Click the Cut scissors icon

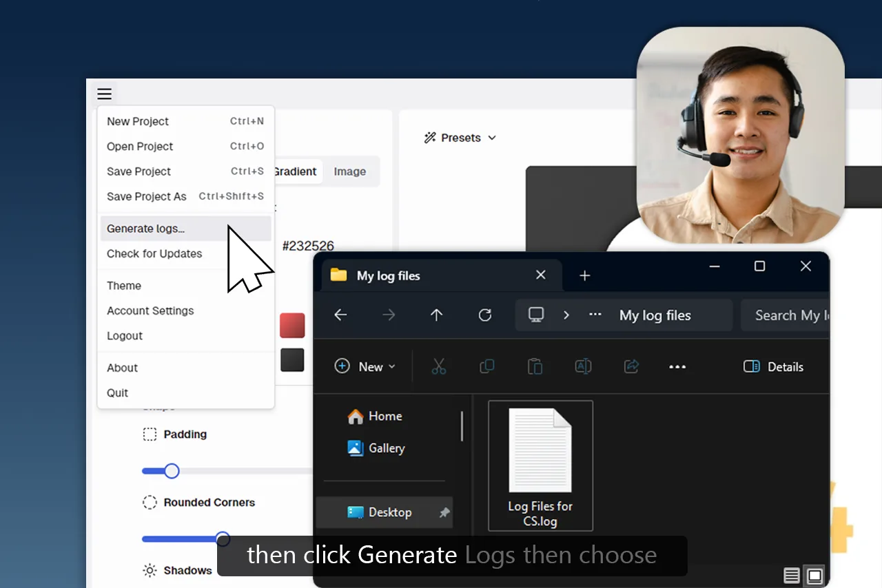[x=439, y=366]
